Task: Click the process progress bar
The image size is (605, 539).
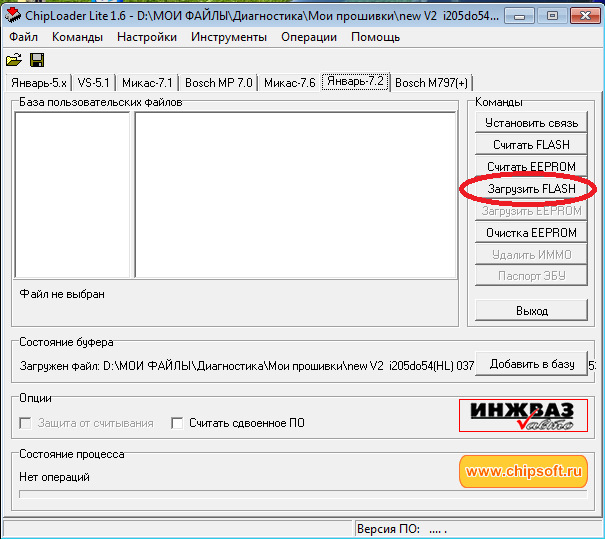Action: tap(303, 494)
